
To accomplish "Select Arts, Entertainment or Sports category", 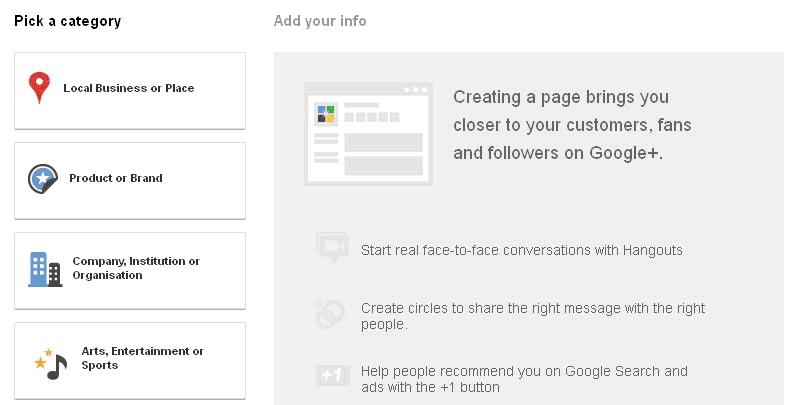I will coord(130,361).
